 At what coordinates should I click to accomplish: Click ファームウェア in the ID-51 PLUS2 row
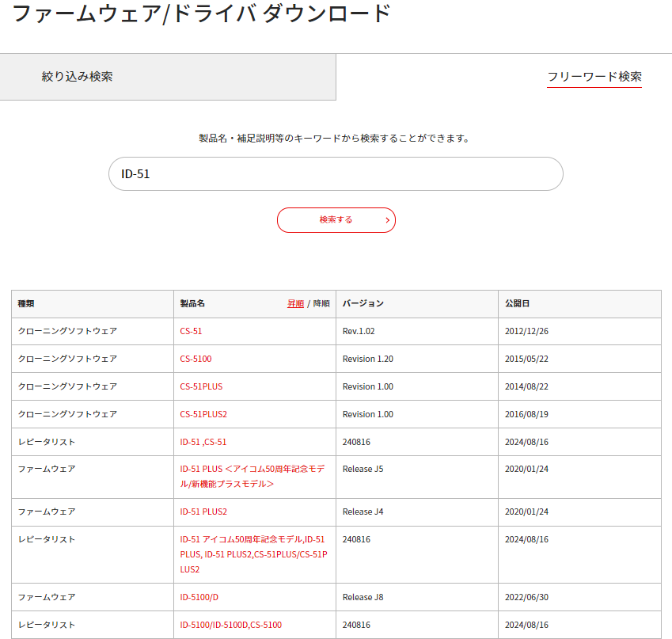[x=47, y=512]
